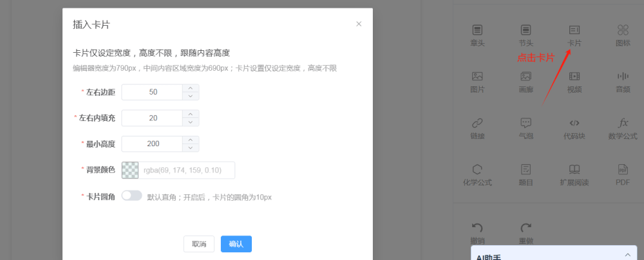The width and height of the screenshot is (644, 260).
Task: Insert a 题目 question element
Action: click(526, 176)
